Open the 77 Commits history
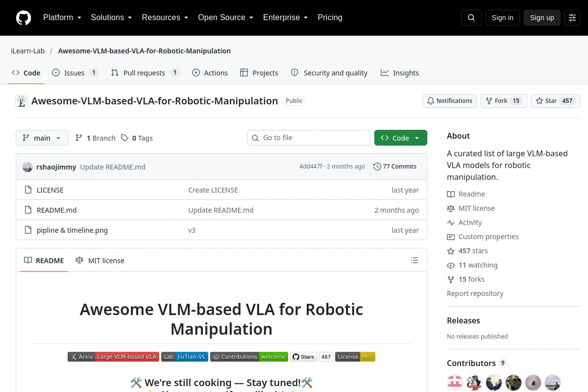This screenshot has width=588, height=392. point(395,167)
